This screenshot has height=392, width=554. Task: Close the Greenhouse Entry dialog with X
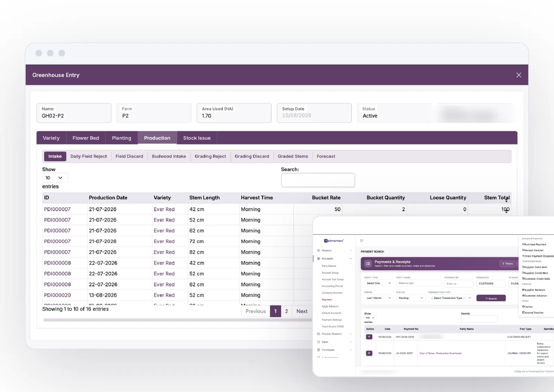pos(518,75)
